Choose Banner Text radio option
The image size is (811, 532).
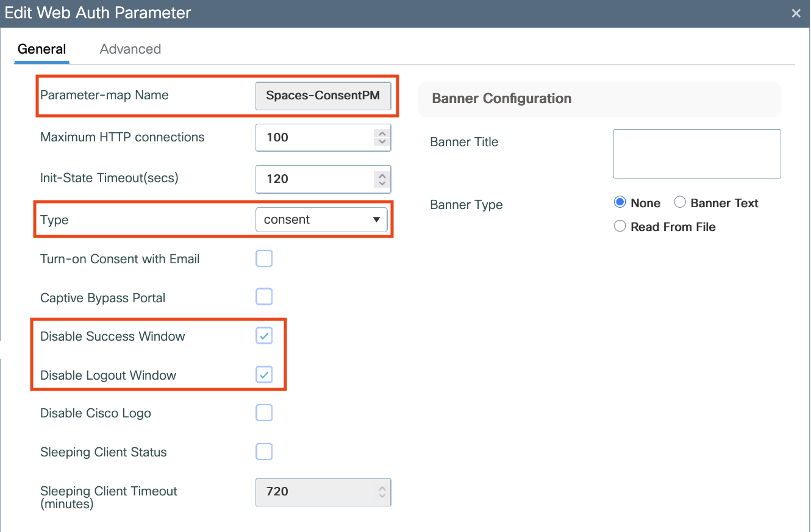680,202
